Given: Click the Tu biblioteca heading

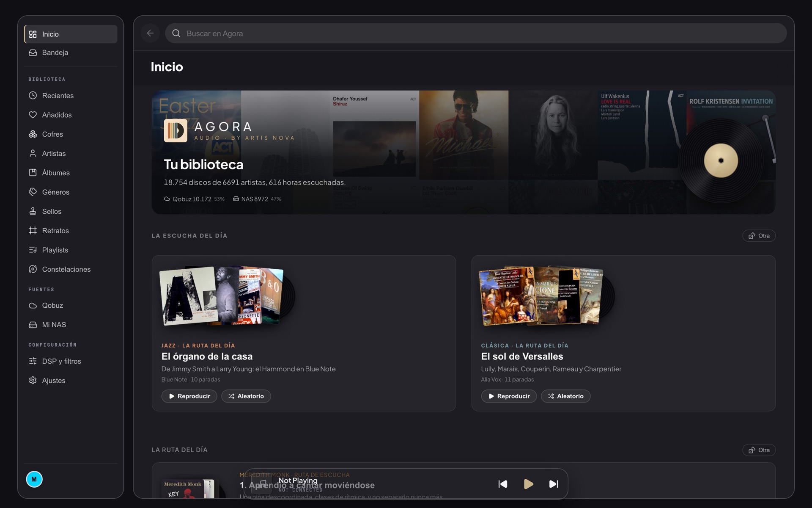Looking at the screenshot, I should tap(203, 164).
